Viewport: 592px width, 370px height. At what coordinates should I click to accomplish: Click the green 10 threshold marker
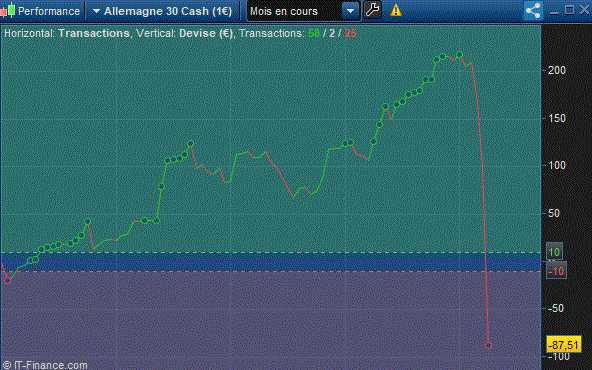click(x=554, y=252)
